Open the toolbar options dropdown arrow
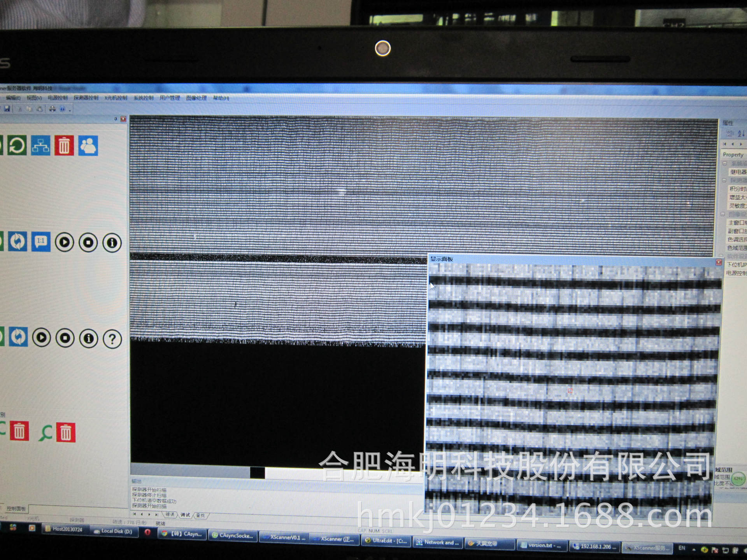747x560 pixels. (70, 110)
